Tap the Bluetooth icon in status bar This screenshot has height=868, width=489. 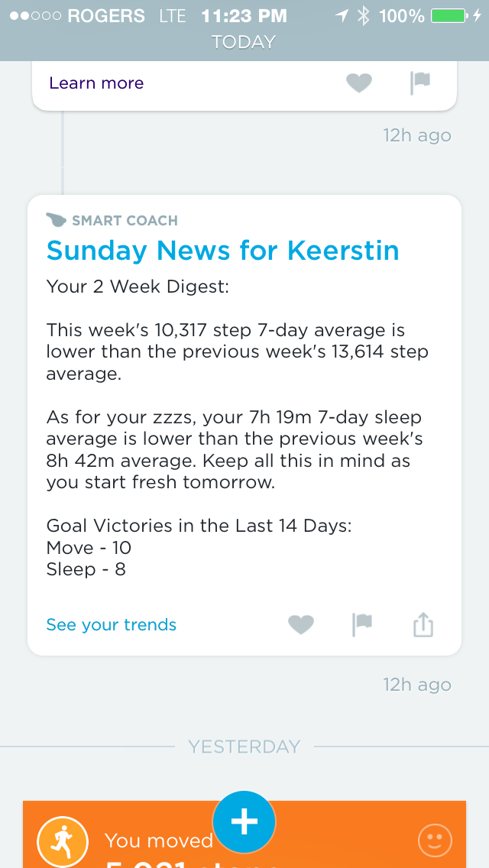[364, 15]
